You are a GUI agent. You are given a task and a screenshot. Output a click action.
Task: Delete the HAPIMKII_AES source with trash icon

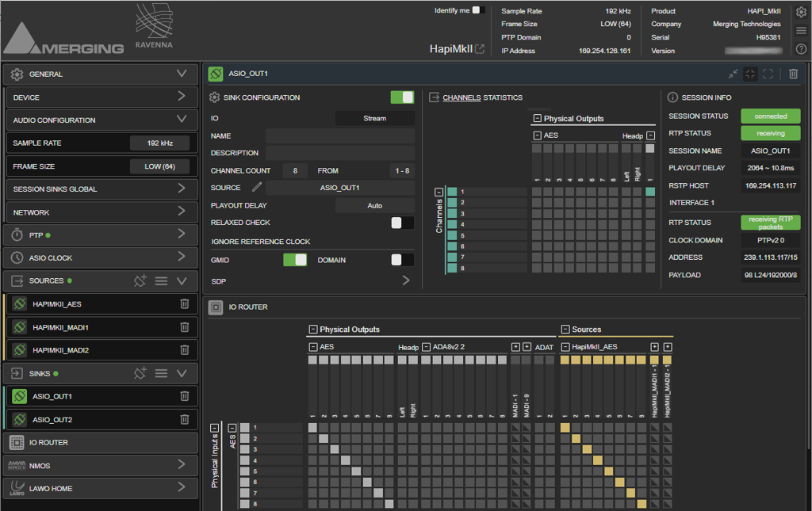coord(184,304)
